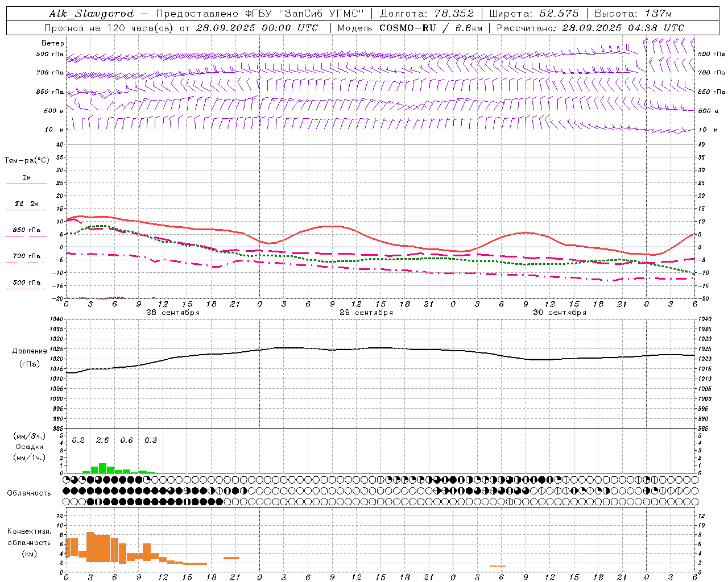Click the station title "Alk_Slavgorod"
Viewport: 728px width, 582px height.
[x=92, y=14]
